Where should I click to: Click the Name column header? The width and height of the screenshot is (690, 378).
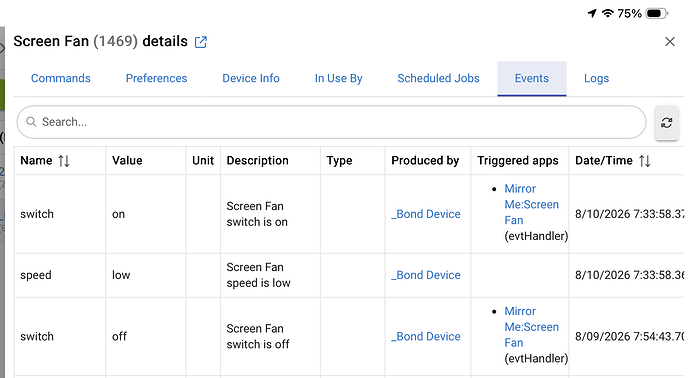click(x=36, y=161)
